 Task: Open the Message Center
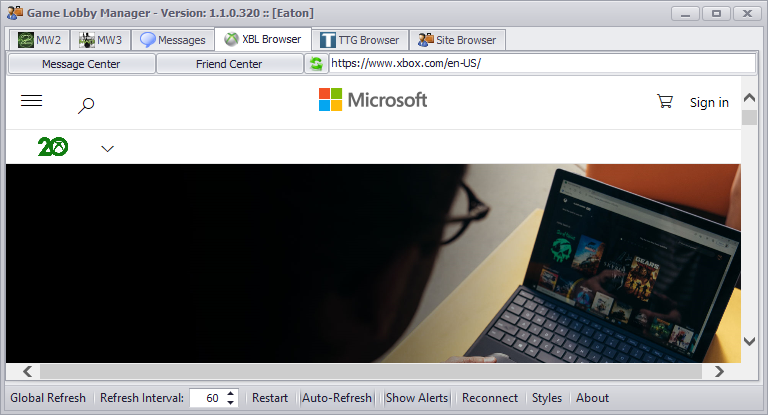tap(81, 64)
